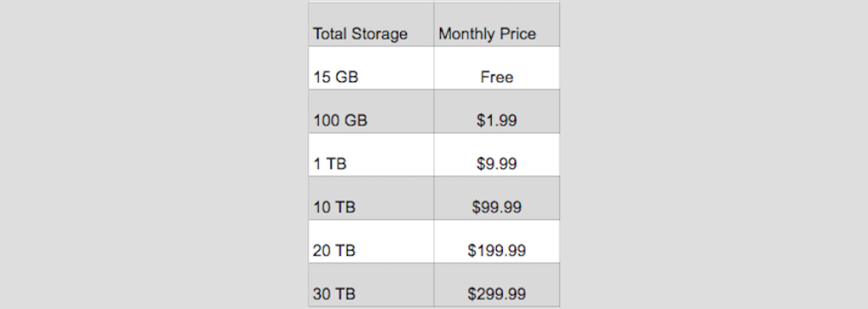Click the Total Storage header cell

click(x=371, y=25)
